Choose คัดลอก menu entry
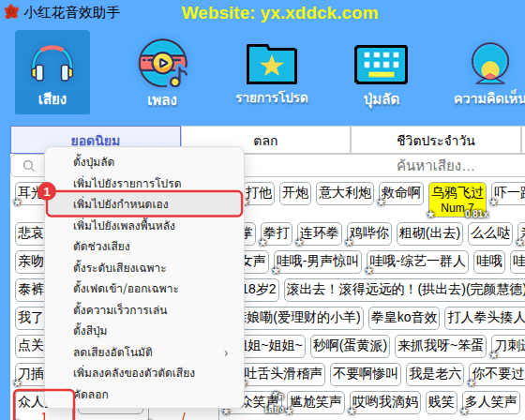 [x=144, y=394]
